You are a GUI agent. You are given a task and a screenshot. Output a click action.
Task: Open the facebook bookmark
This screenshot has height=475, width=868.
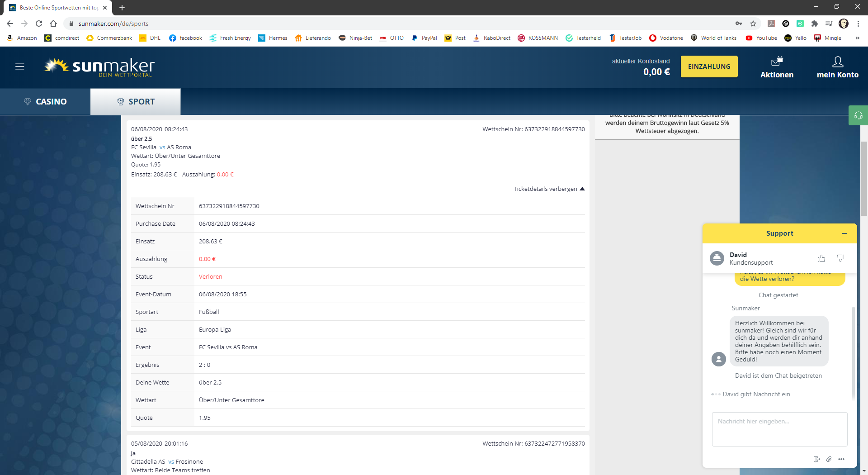[185, 38]
